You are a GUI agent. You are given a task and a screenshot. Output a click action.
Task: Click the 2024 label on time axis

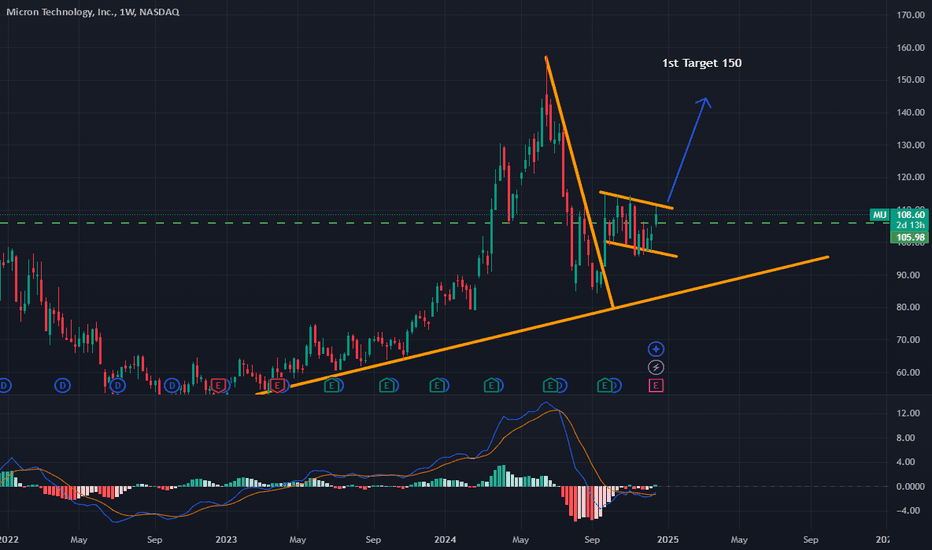point(445,540)
